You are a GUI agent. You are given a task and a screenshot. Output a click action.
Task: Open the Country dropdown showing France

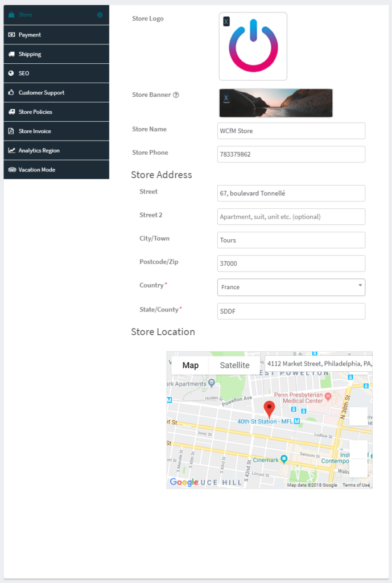(x=291, y=287)
